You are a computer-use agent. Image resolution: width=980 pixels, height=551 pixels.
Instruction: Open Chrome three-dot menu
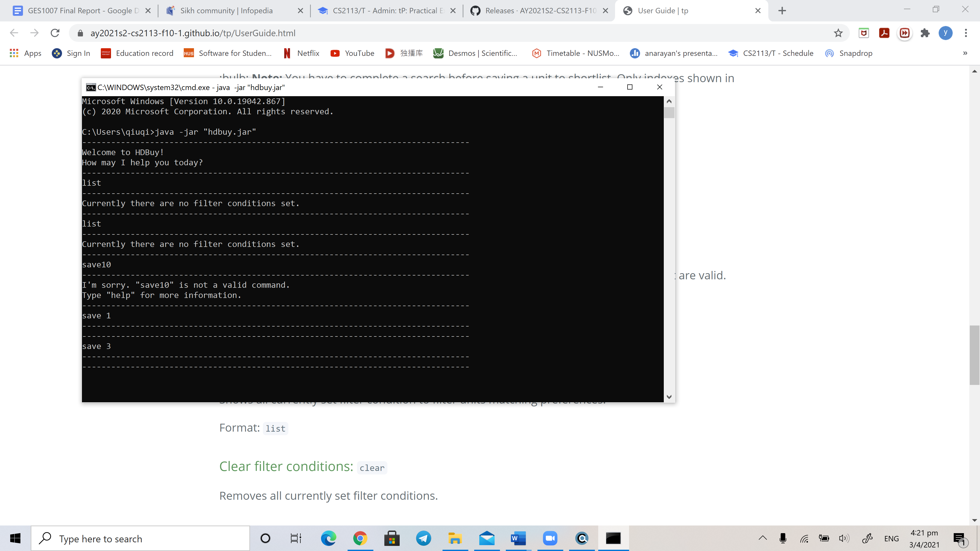coord(966,33)
